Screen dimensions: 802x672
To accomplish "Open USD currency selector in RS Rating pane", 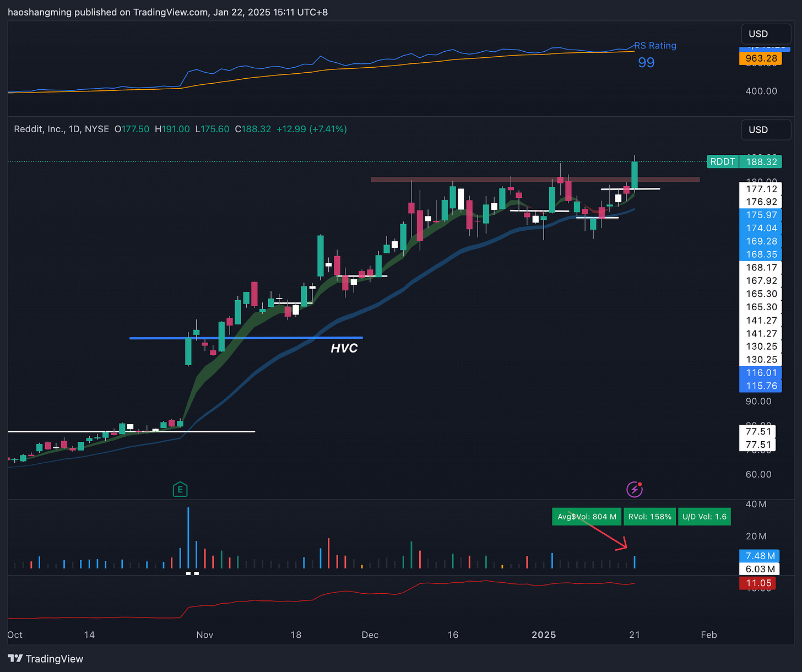I will (x=766, y=34).
